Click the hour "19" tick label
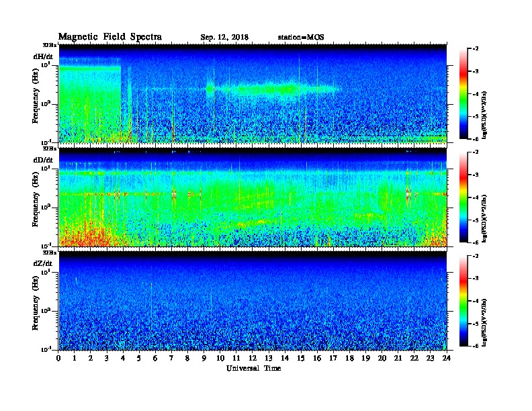532x411 pixels. (x=365, y=358)
